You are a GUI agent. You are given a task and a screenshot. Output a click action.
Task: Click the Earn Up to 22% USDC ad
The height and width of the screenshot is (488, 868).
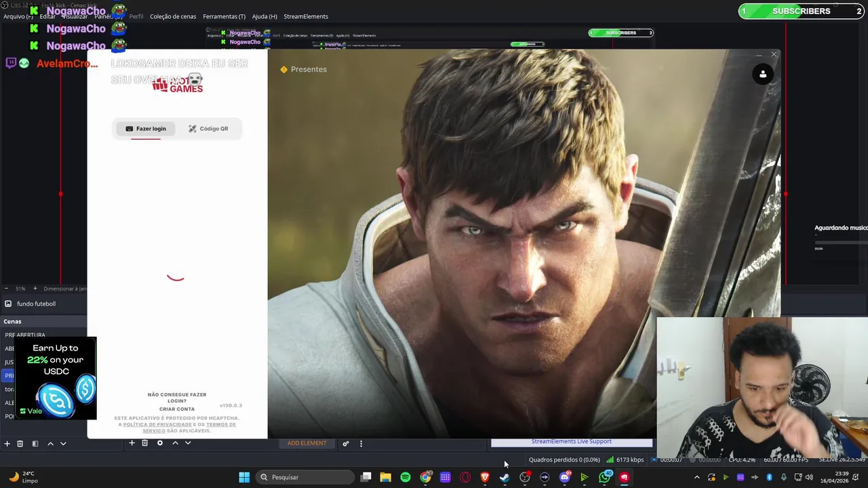pyautogui.click(x=57, y=378)
